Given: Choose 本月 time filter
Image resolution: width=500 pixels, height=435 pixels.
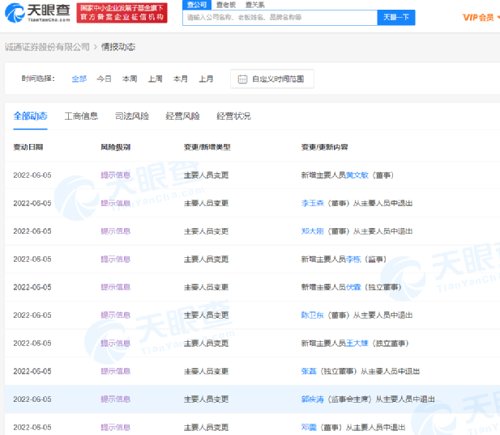Looking at the screenshot, I should tap(180, 79).
